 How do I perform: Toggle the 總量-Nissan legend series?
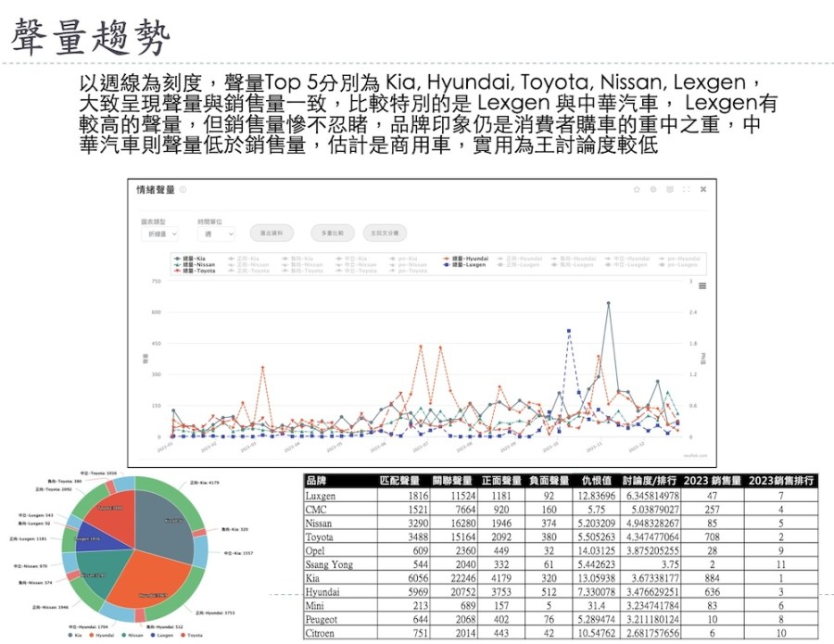point(195,264)
